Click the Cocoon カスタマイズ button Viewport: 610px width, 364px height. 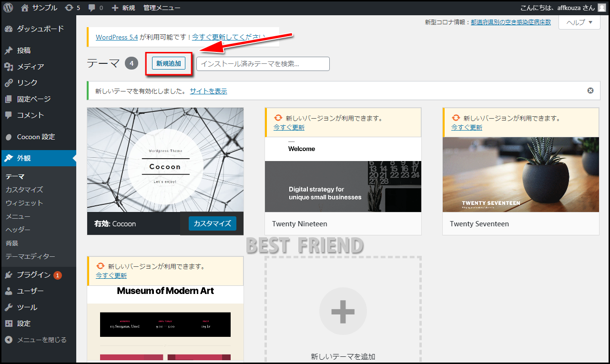(x=212, y=223)
